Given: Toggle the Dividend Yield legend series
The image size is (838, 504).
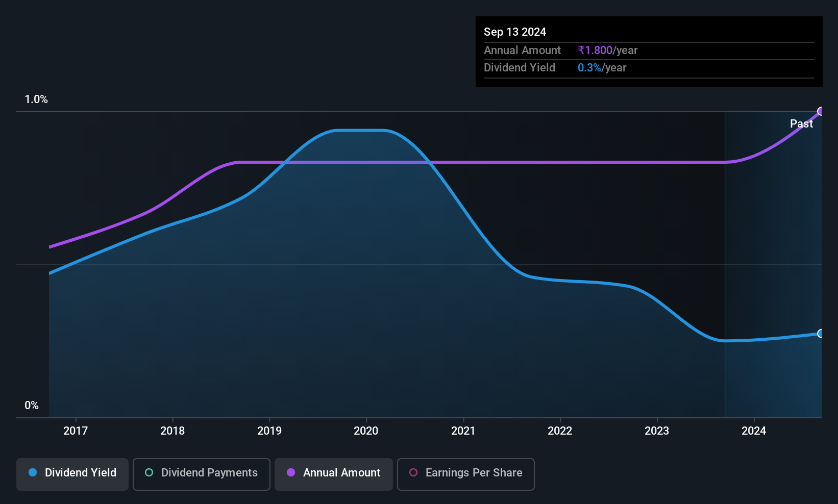Looking at the screenshot, I should tap(72, 474).
